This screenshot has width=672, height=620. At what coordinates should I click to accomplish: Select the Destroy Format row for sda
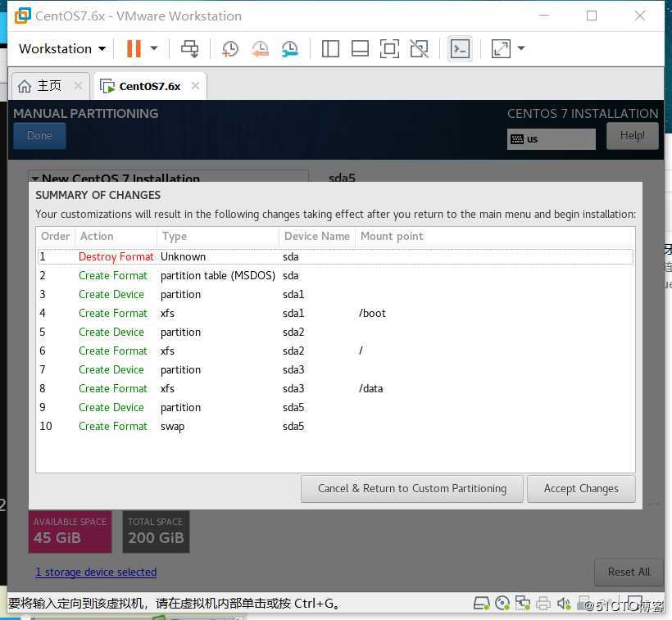pyautogui.click(x=335, y=257)
